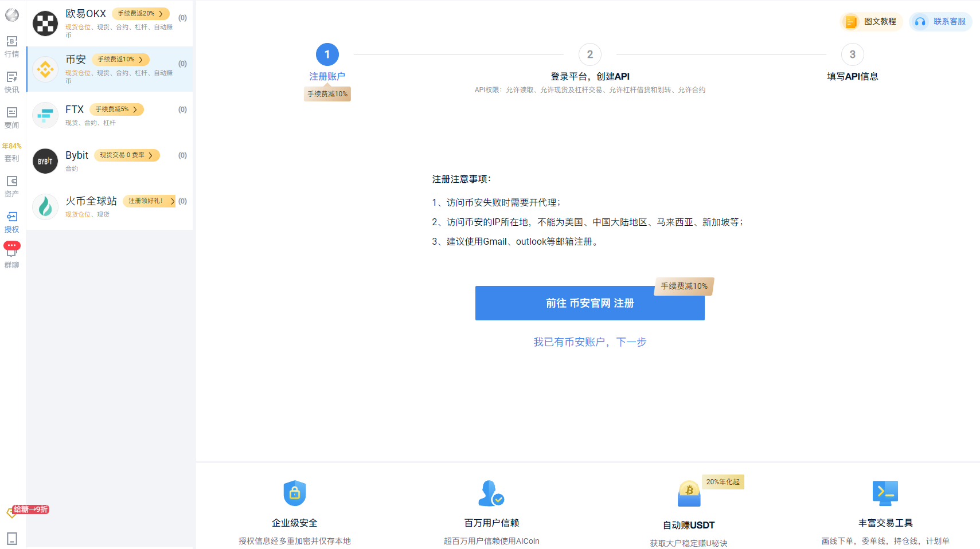Click the 填写API信息 step label

[x=853, y=76]
